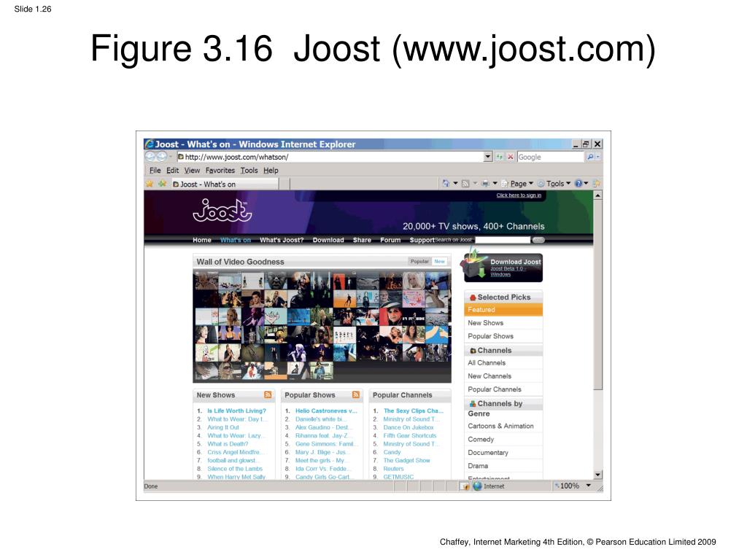
Task: Click the blank new tab button
Action: tap(285, 184)
